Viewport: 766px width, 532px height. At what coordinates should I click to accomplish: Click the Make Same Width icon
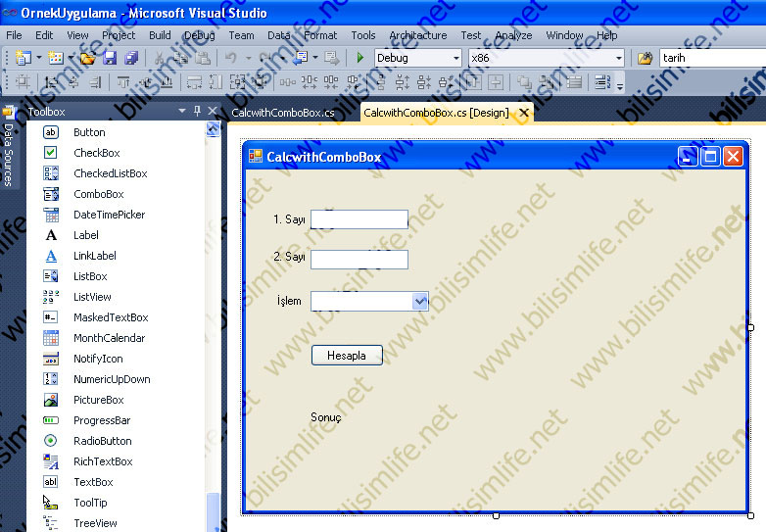194,81
